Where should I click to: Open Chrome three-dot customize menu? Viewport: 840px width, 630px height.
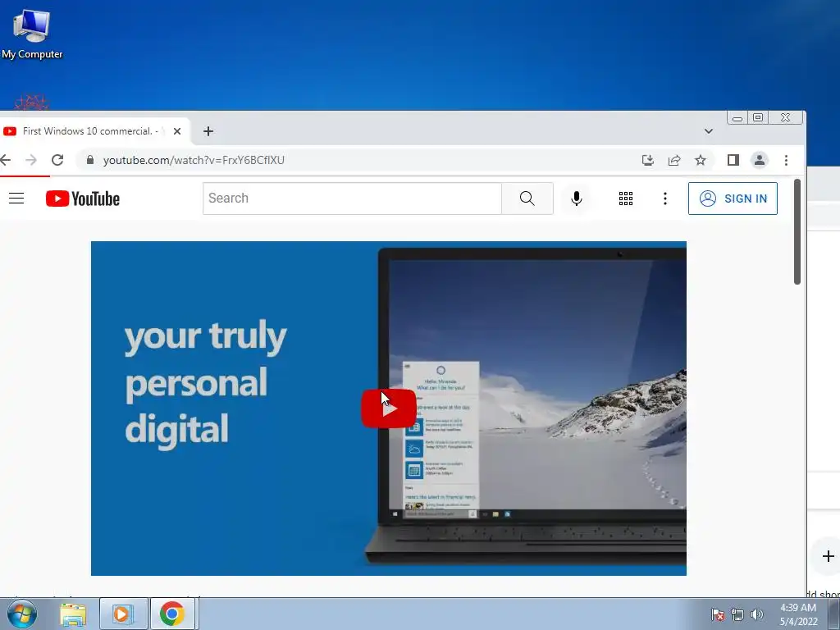(786, 160)
